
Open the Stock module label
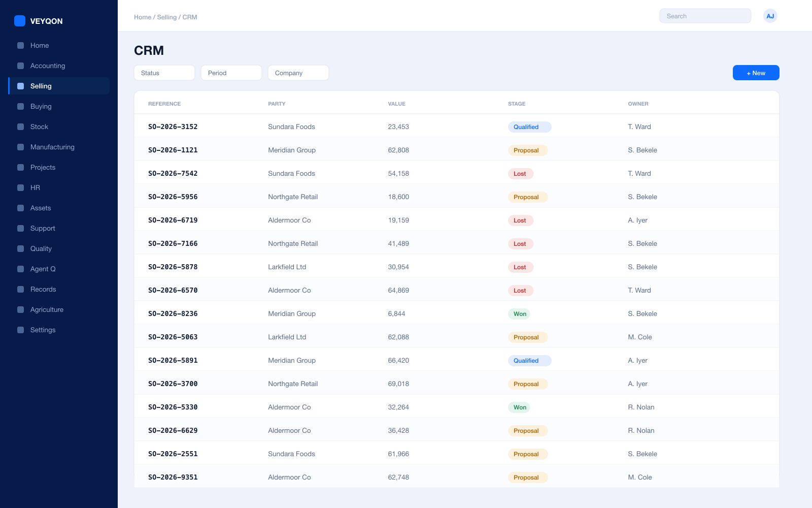tap(39, 126)
